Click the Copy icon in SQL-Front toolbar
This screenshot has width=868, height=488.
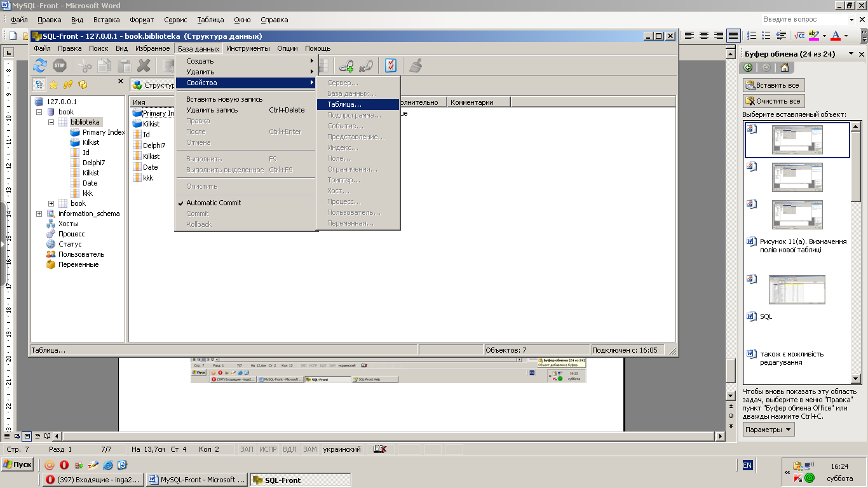tap(104, 65)
